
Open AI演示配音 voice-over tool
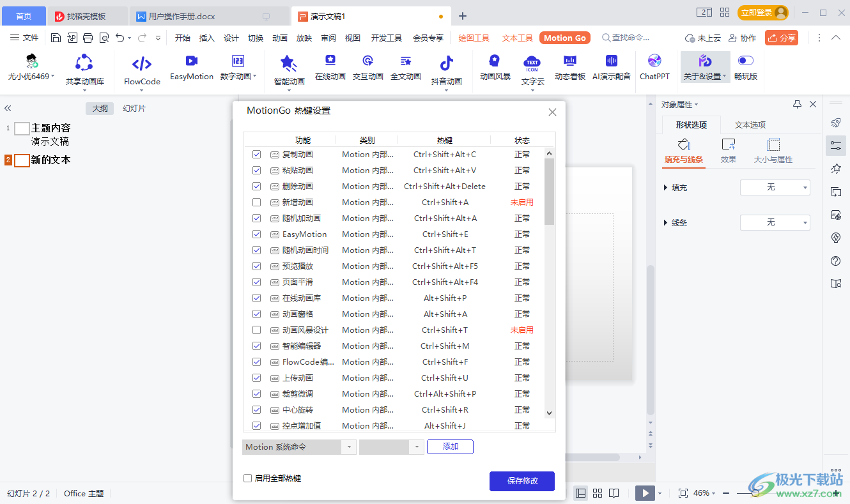pyautogui.click(x=611, y=68)
